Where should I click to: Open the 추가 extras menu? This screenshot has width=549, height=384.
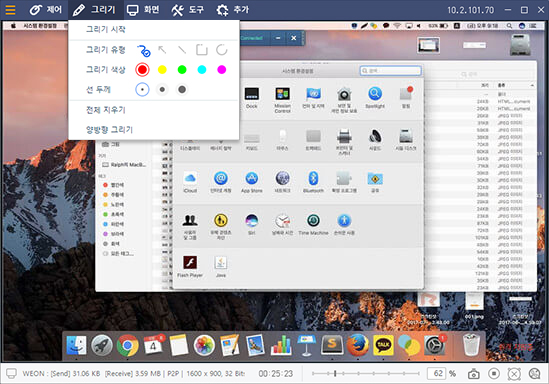tap(232, 10)
